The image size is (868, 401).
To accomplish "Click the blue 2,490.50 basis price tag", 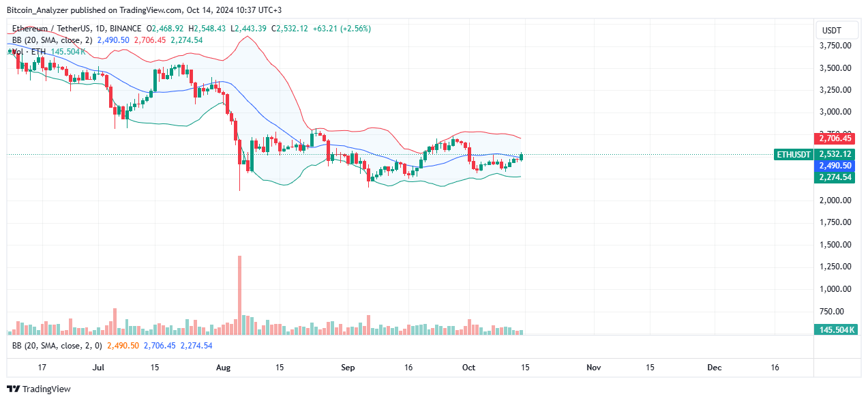I will point(836,166).
